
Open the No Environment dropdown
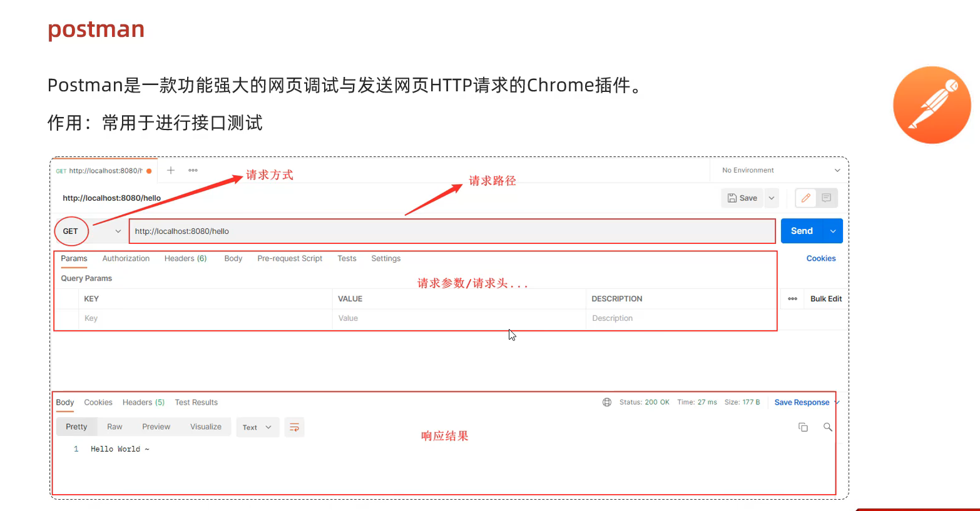(x=780, y=170)
